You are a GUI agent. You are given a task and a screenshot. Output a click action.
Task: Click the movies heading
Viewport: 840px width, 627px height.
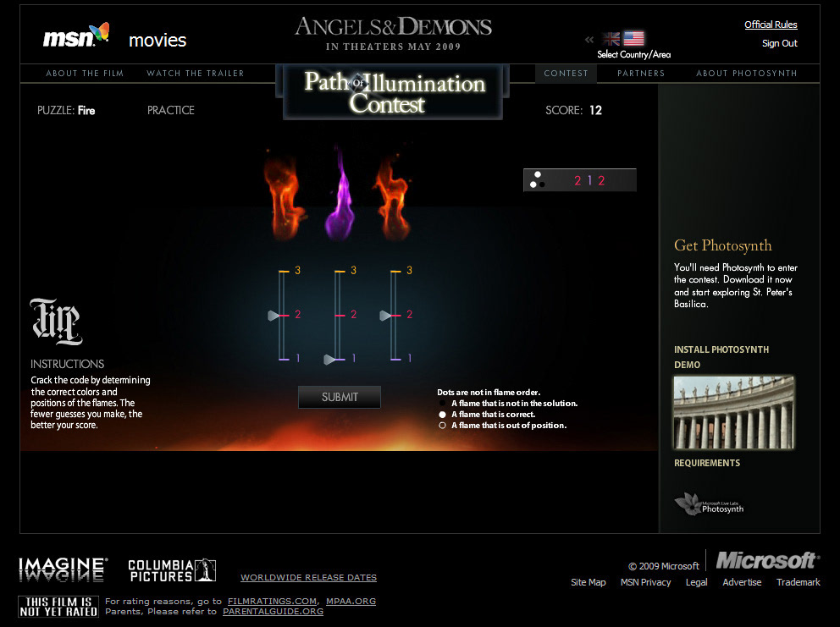click(x=157, y=40)
